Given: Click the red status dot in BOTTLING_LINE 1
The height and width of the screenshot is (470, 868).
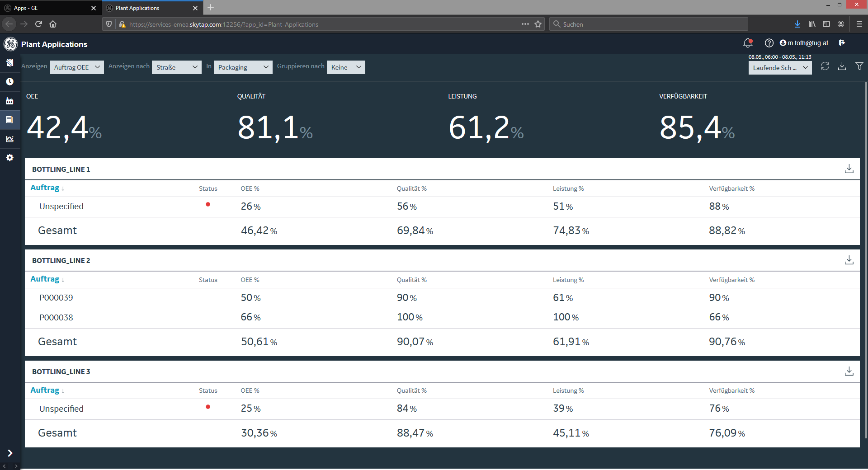Looking at the screenshot, I should pyautogui.click(x=208, y=205).
